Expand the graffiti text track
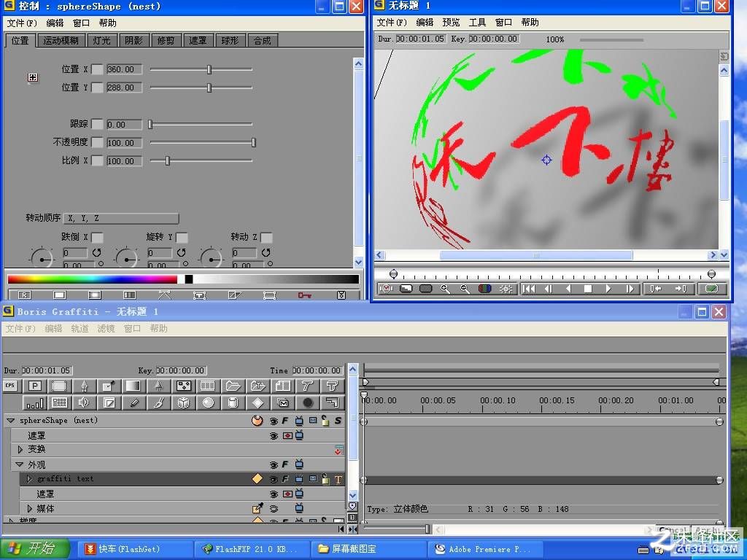 [x=29, y=478]
